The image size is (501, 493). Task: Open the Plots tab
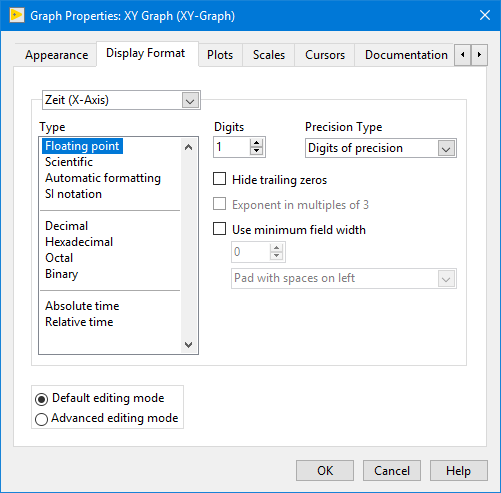point(220,55)
